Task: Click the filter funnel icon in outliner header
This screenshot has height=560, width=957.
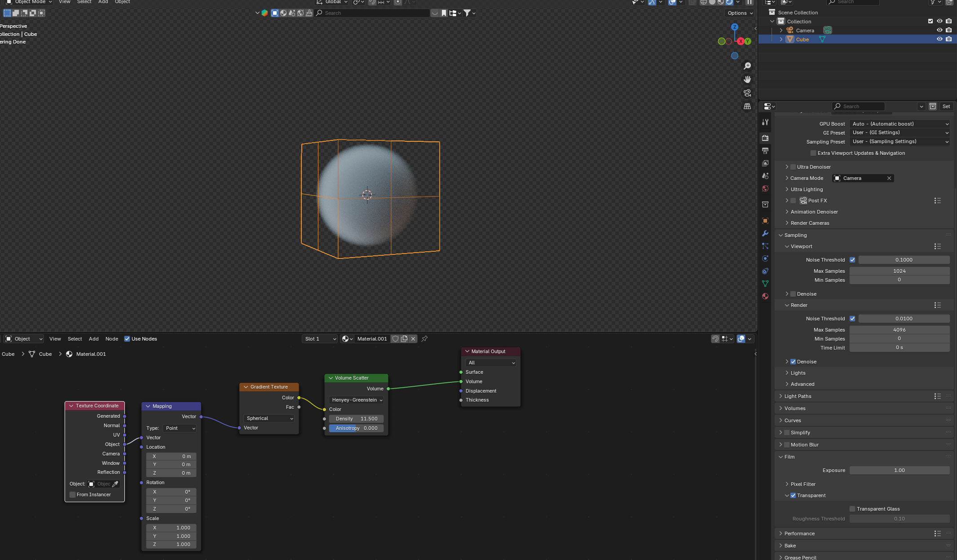Action: coord(933,2)
